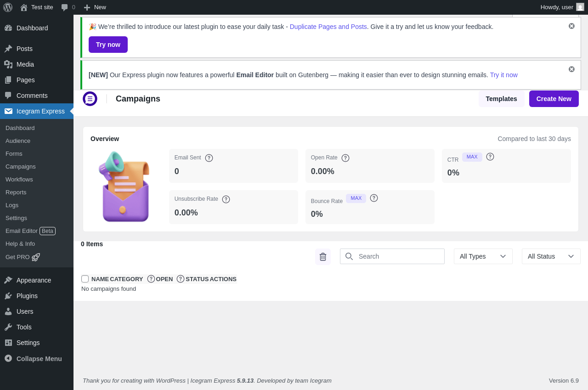Click the comments bubble in admin bar

click(65, 7)
